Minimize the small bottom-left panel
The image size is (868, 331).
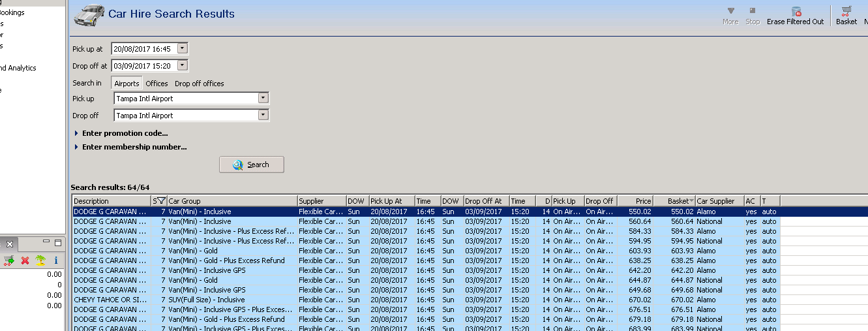pos(46,243)
